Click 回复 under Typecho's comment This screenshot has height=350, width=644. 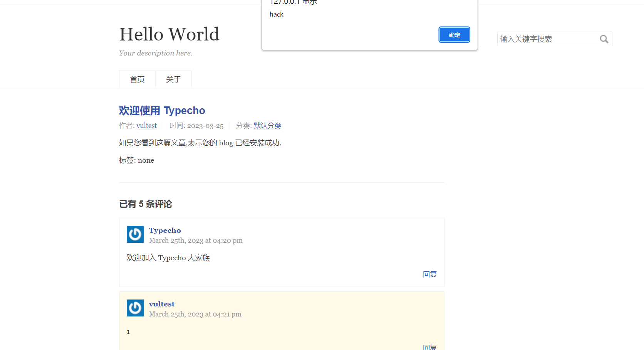429,274
